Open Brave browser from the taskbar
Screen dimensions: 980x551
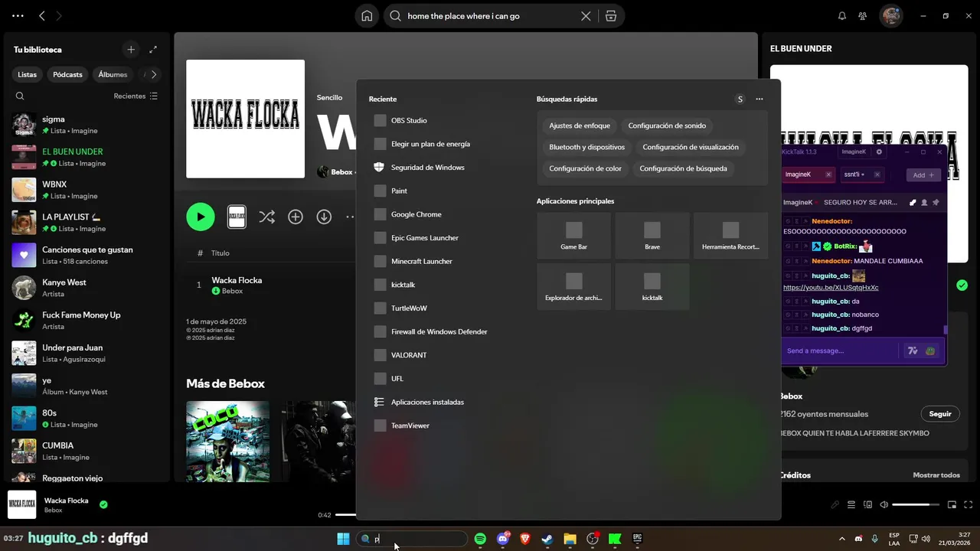(524, 539)
